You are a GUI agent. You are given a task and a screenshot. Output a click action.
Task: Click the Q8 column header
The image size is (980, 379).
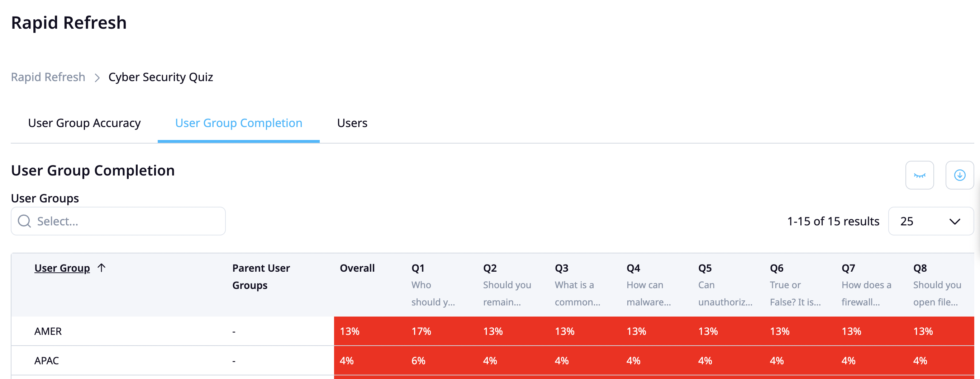pos(920,268)
